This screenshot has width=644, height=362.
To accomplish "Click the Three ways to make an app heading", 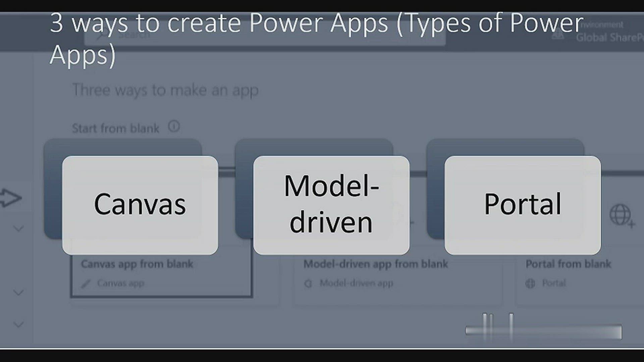I will pos(165,90).
